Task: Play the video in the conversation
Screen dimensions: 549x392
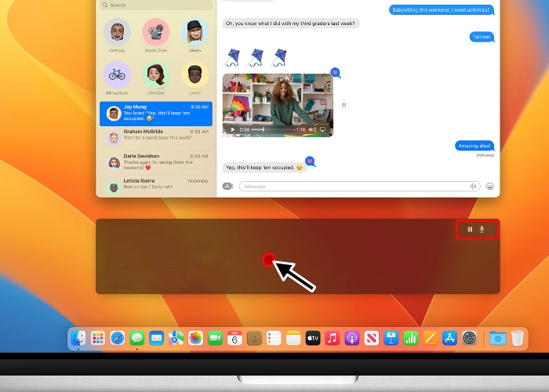Action: click(231, 129)
